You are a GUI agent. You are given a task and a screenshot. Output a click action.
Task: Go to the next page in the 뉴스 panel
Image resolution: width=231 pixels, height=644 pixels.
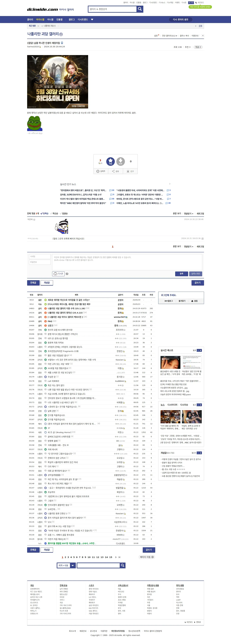(201, 405)
